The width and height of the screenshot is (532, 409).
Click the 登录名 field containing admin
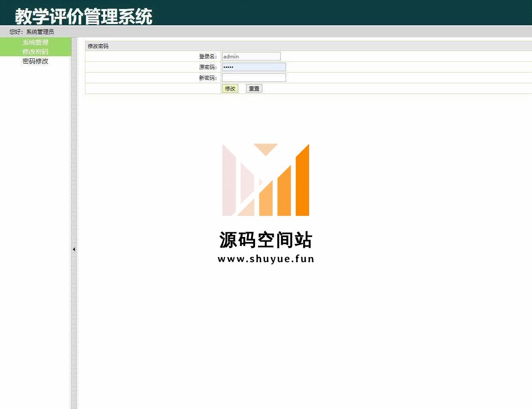coord(251,56)
